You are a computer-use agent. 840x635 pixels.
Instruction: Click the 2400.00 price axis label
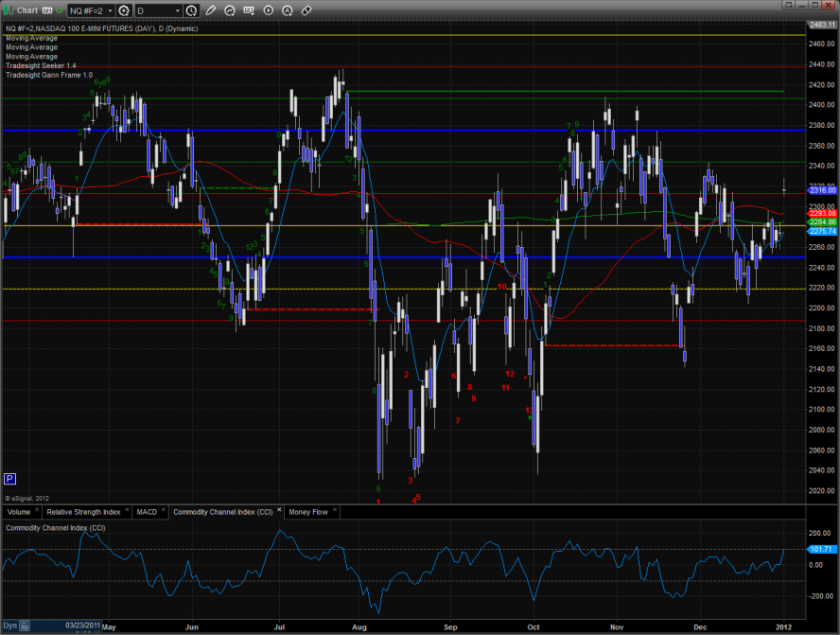tap(822, 104)
